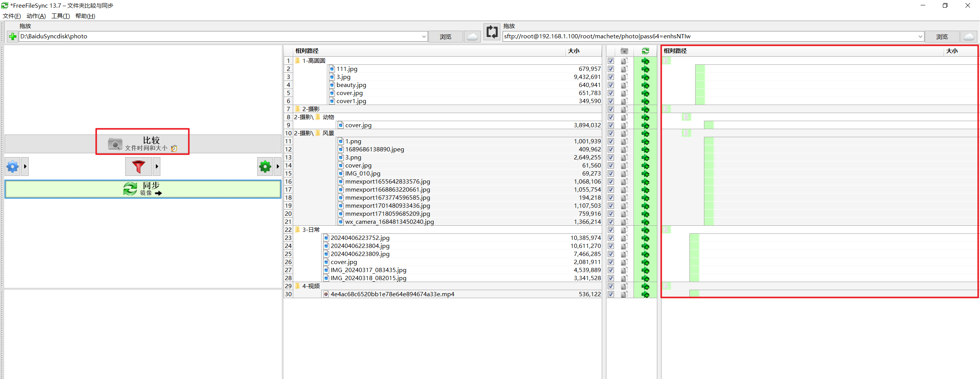This screenshot has width=980, height=379.
Task: Click the 动物 subfolder icon
Action: click(318, 117)
